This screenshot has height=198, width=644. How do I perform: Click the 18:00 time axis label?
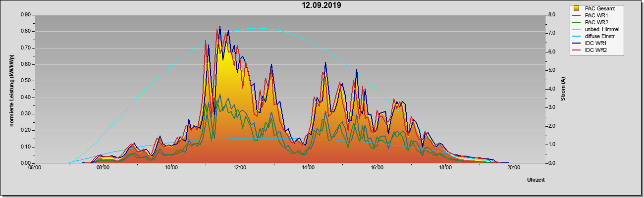(x=445, y=167)
